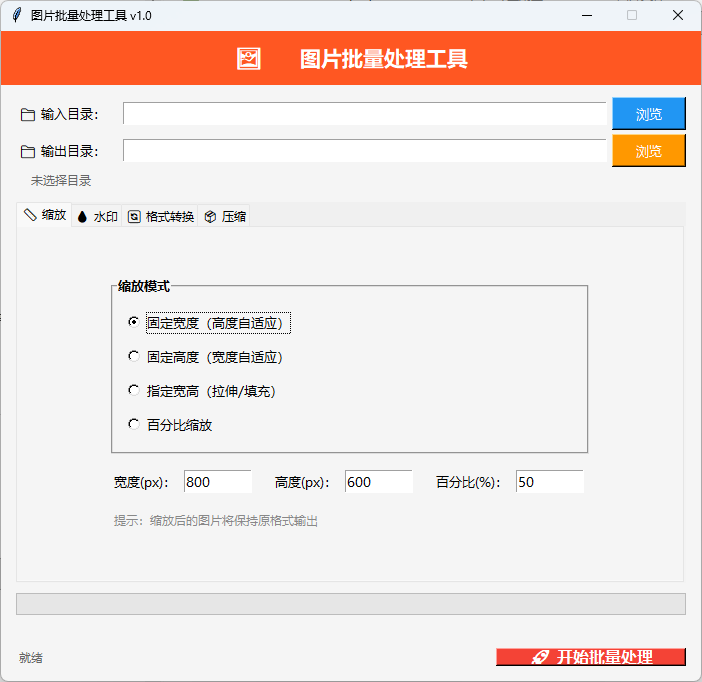Click folder icon beside 输入目录
The height and width of the screenshot is (682, 702).
click(28, 115)
